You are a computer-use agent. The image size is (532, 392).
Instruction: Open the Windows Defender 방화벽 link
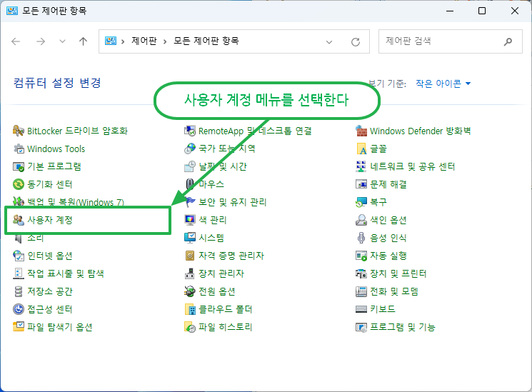click(x=421, y=131)
